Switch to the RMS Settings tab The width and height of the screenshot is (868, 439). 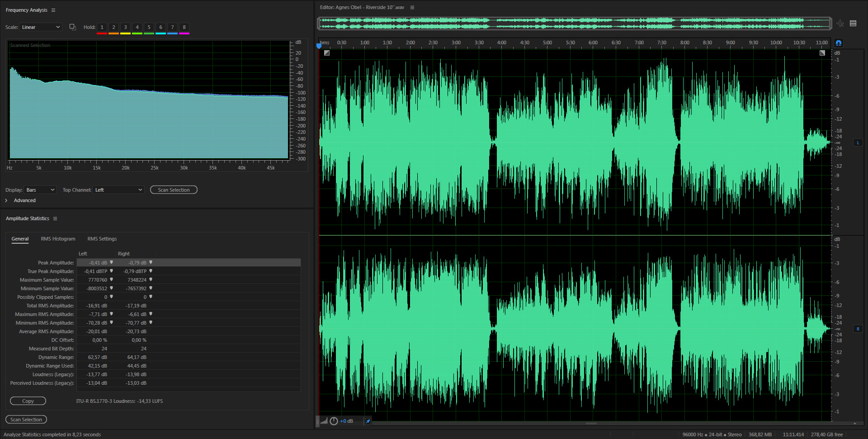(x=102, y=239)
